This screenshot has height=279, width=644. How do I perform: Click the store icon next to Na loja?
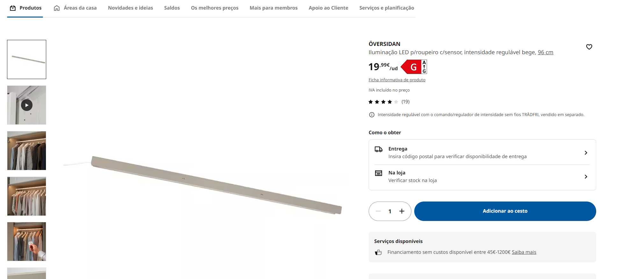tap(379, 173)
